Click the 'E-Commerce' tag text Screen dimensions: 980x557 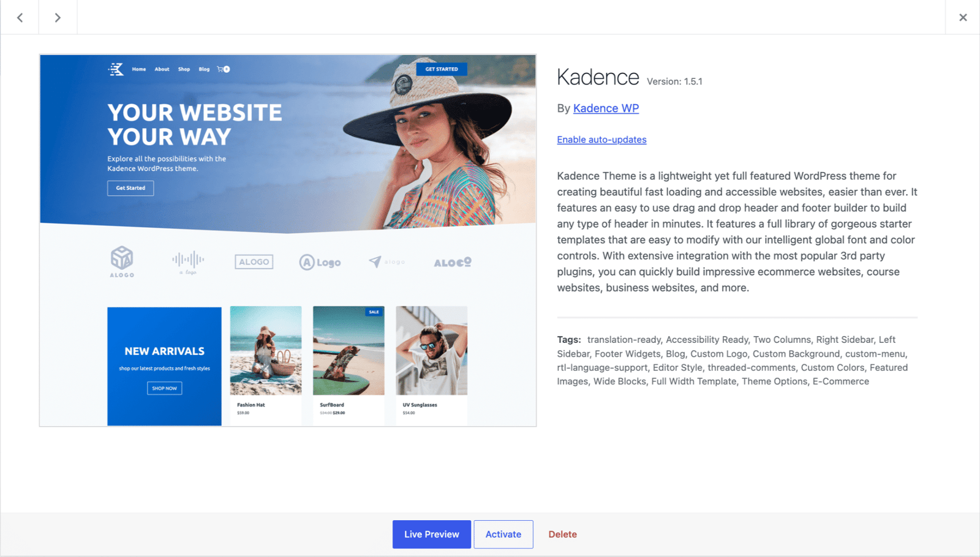pos(841,381)
